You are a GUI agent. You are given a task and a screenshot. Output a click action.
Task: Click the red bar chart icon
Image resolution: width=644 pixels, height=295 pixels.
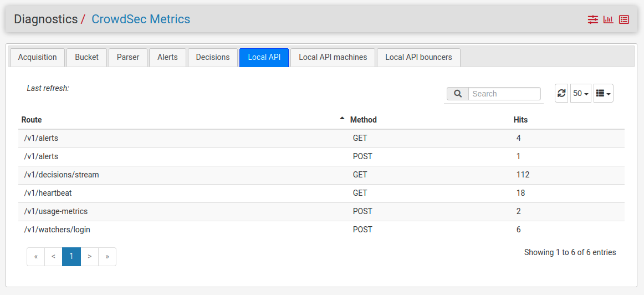click(x=609, y=19)
